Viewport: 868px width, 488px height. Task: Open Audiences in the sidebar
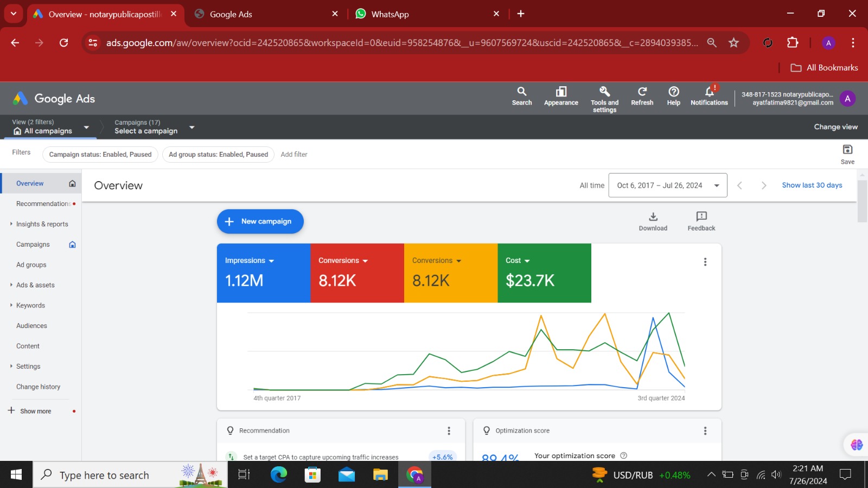point(31,326)
